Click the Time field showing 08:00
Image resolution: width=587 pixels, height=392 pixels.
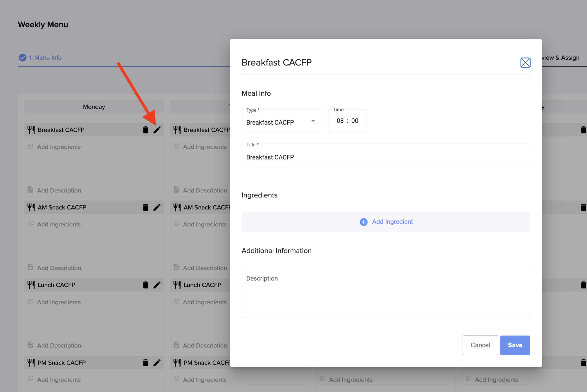[x=347, y=121]
